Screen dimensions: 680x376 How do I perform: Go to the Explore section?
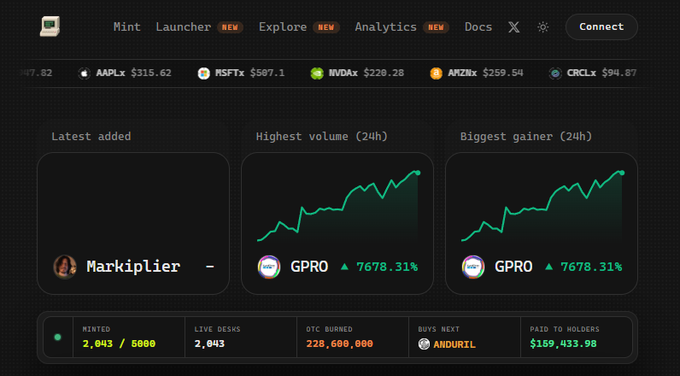[x=283, y=27]
